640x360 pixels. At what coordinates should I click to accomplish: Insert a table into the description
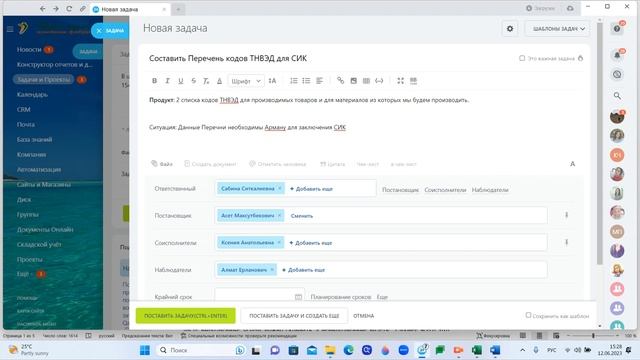coord(366,81)
